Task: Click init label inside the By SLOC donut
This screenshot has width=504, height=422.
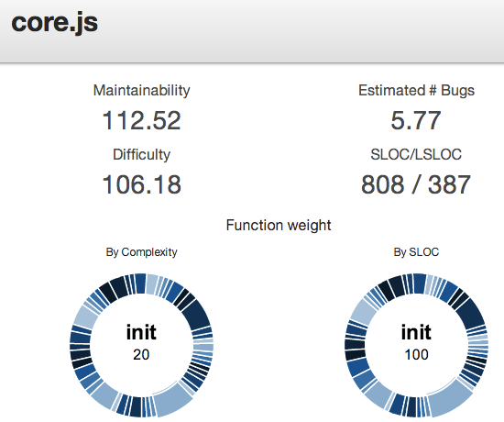Action: 416,332
